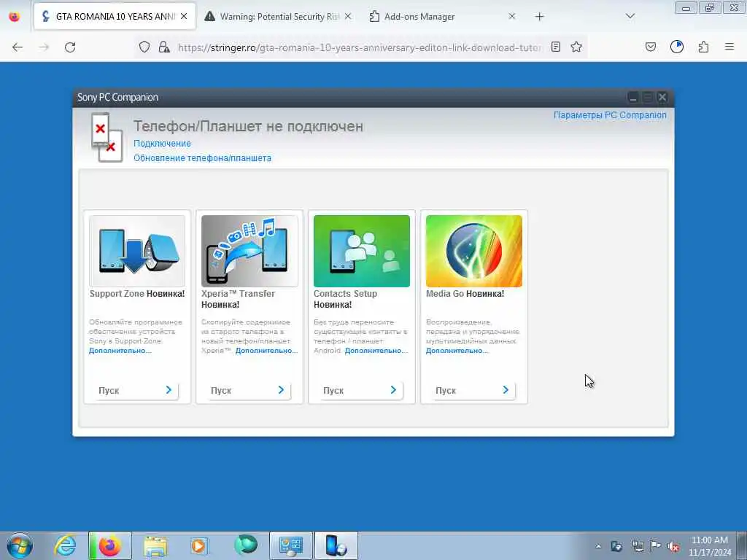This screenshot has width=747, height=560.
Task: Click the network tray icon
Action: click(638, 546)
